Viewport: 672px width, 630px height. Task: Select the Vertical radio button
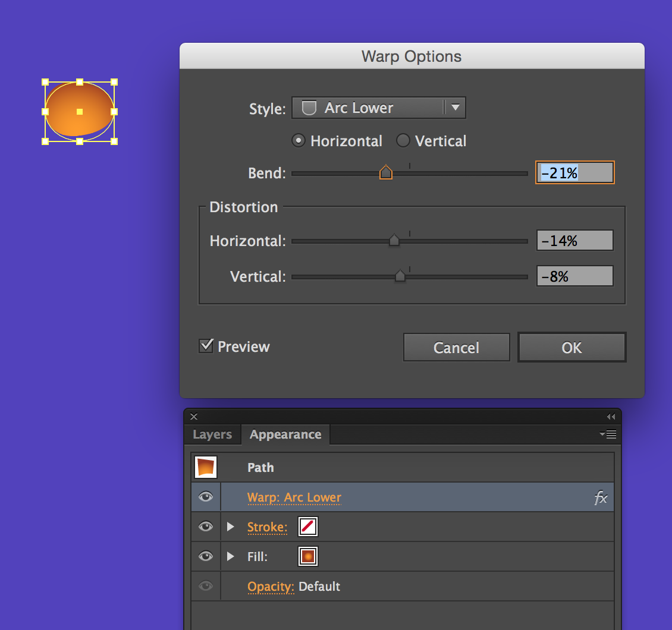(403, 141)
